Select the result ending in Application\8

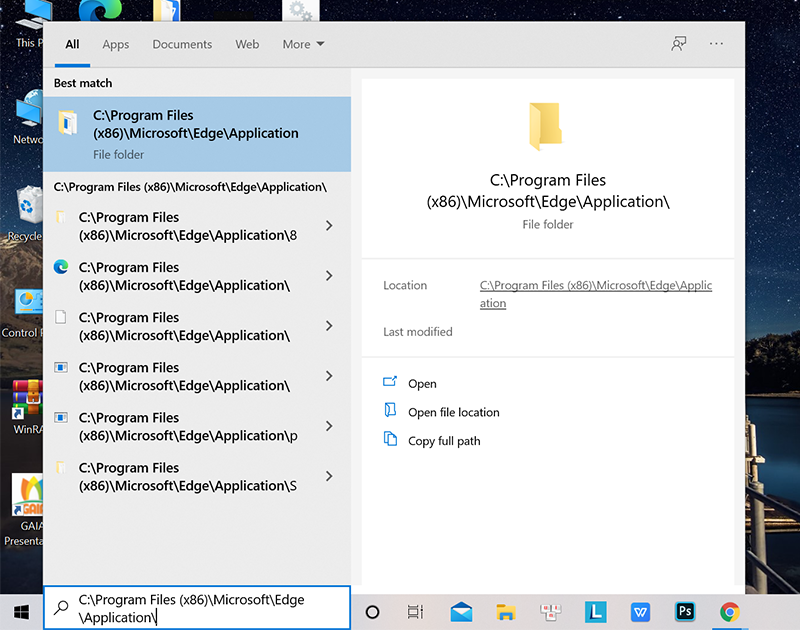coord(188,226)
